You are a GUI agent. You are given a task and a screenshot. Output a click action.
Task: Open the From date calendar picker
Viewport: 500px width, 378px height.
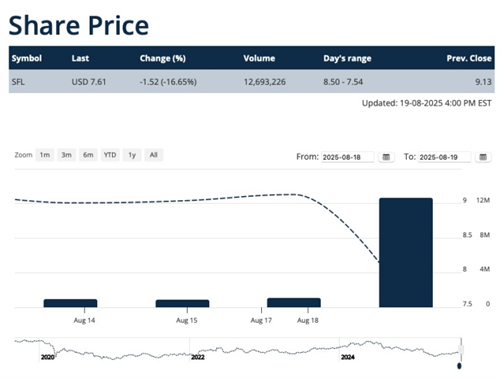pos(386,157)
